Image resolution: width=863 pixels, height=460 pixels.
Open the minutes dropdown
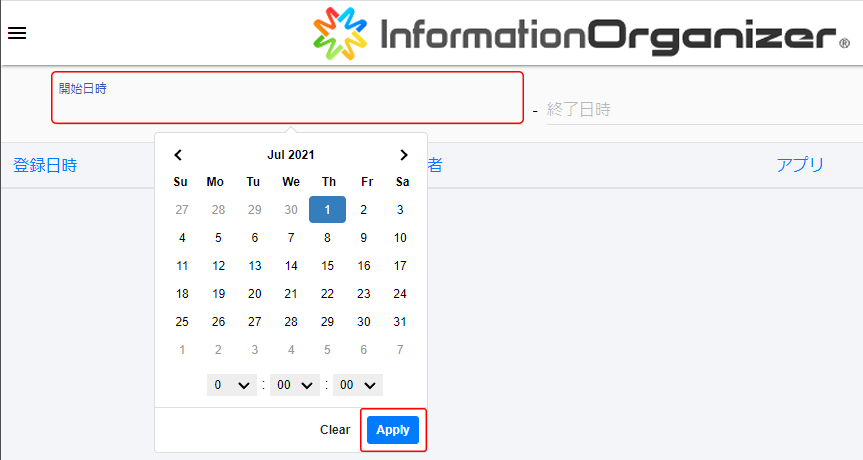pyautogui.click(x=295, y=385)
